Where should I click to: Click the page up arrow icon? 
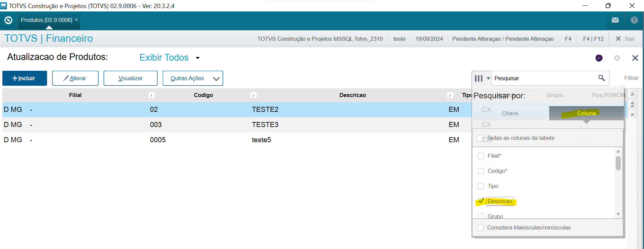(x=632, y=104)
